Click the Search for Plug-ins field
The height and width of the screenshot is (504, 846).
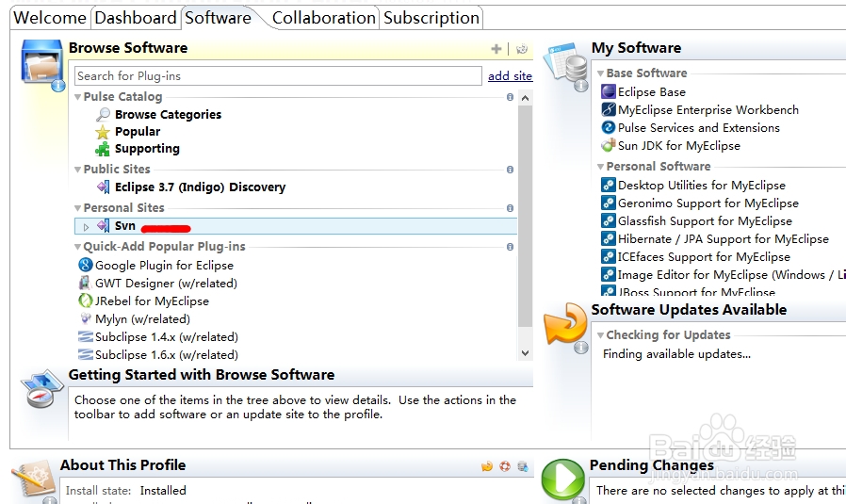pyautogui.click(x=278, y=76)
